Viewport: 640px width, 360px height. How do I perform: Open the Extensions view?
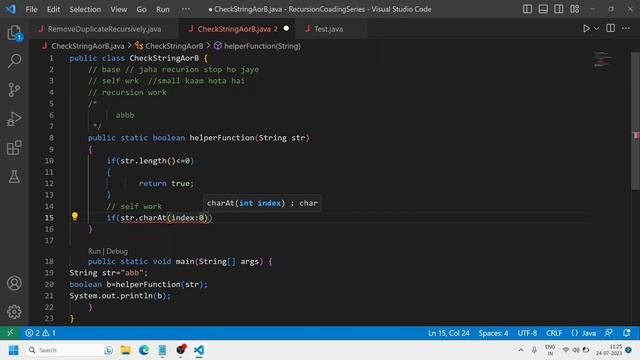coord(14,148)
